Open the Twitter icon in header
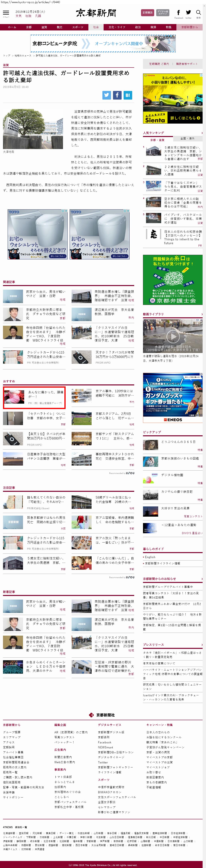206x868 pixels. [x=188, y=12]
